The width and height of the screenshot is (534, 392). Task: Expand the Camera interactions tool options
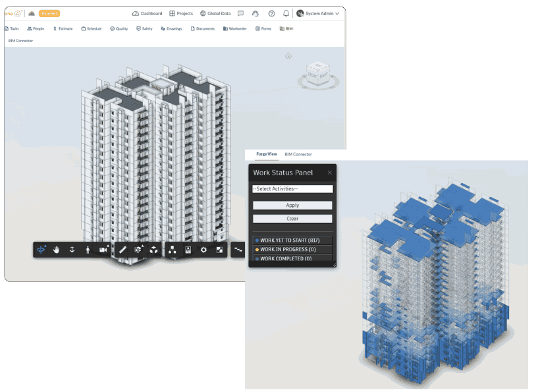(x=103, y=250)
